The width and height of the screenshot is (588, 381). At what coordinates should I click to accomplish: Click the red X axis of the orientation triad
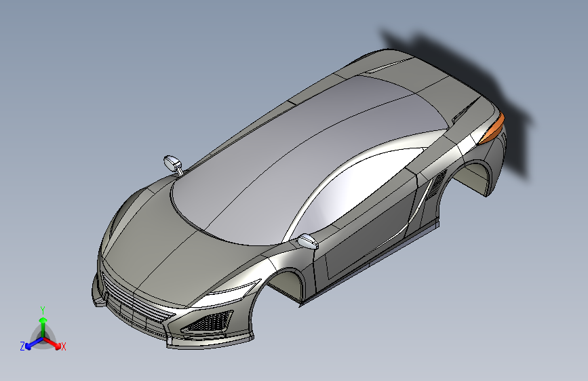(x=53, y=343)
